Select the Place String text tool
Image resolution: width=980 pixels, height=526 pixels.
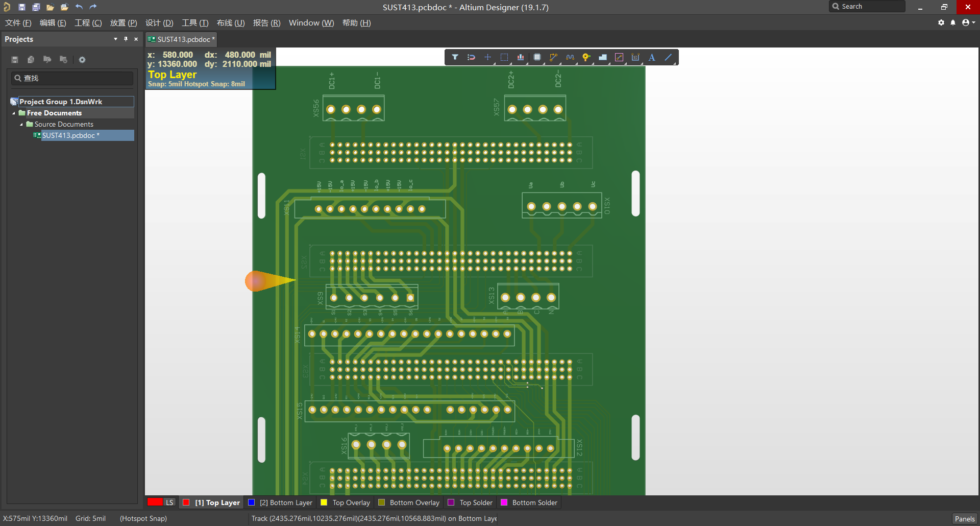pos(652,57)
